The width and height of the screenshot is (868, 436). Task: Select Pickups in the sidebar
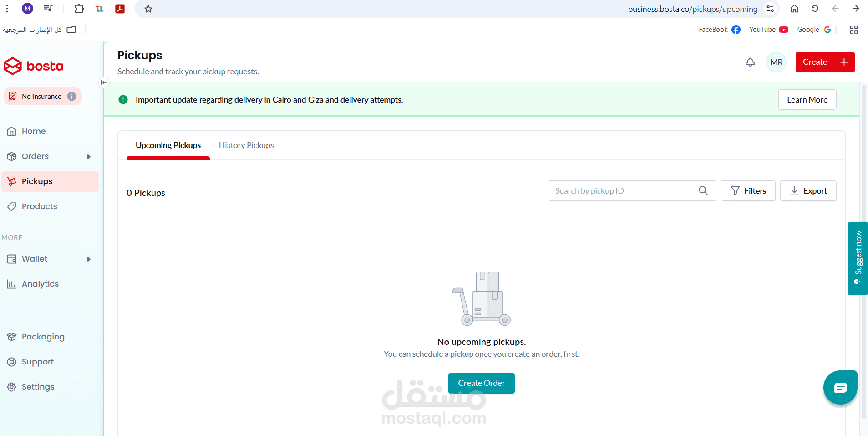[50, 181]
